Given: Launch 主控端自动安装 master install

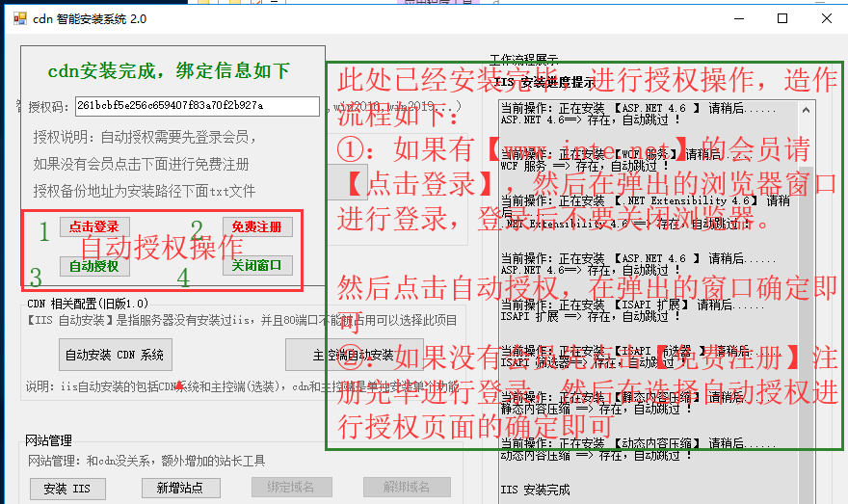Looking at the screenshot, I should (x=354, y=355).
